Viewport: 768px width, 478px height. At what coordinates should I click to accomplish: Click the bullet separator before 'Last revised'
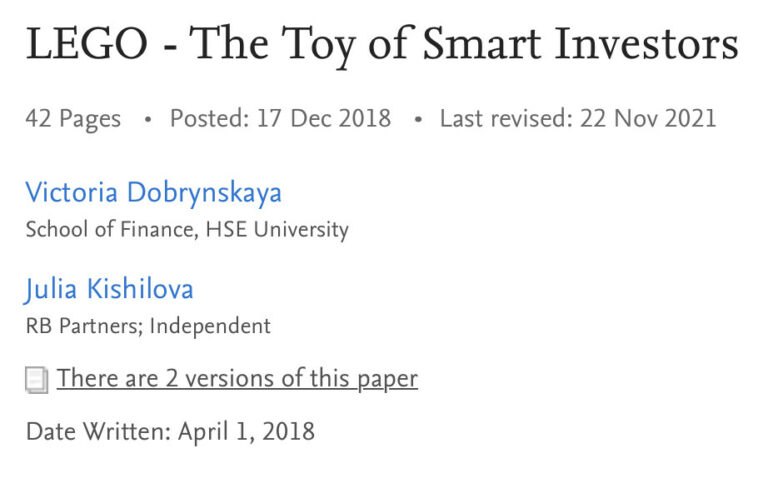tap(416, 119)
